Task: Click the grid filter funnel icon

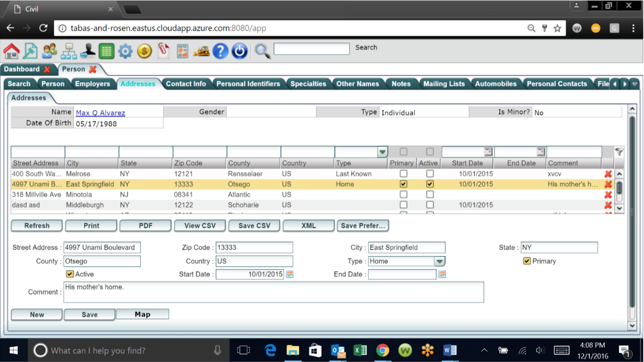Action: [619, 152]
